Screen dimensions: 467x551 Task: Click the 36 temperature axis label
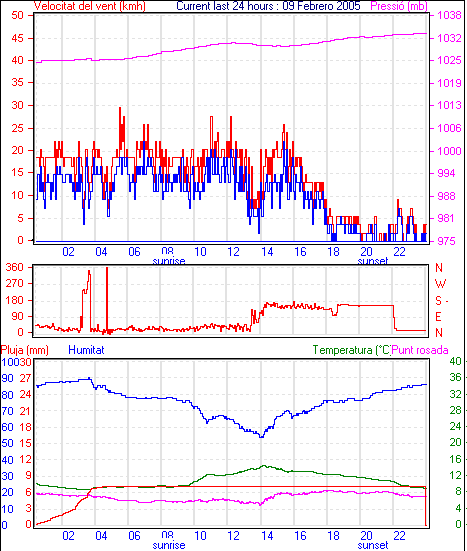455,377
